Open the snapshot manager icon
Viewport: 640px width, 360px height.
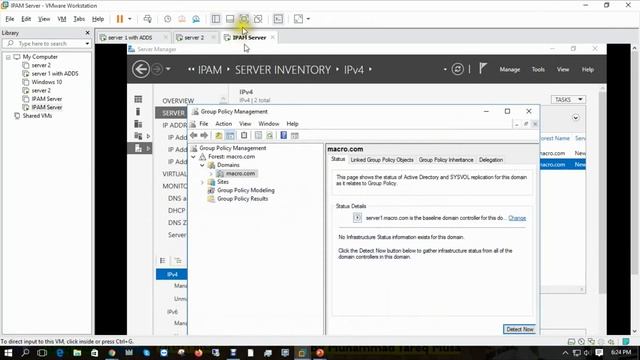[x=196, y=19]
